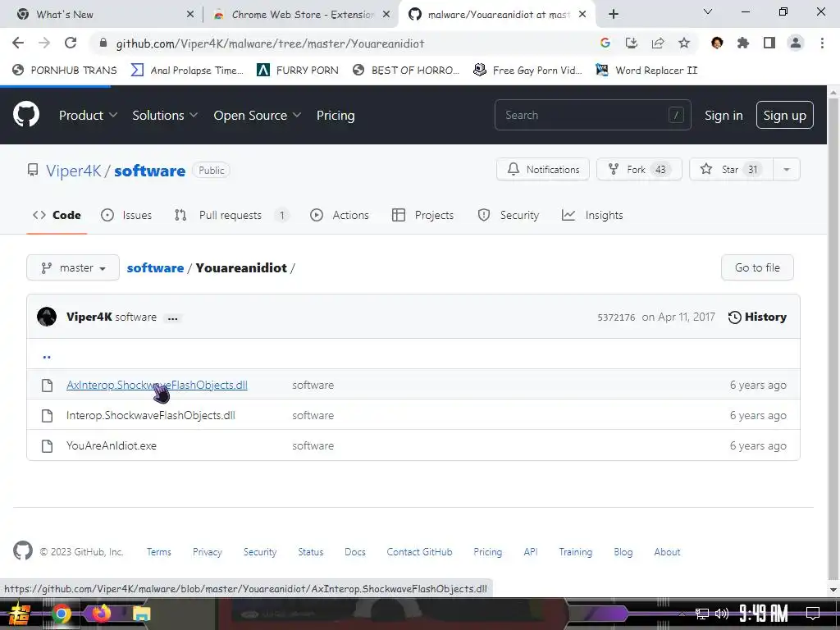
Task: Open the Windows Start button on the taskbar
Action: (20, 614)
